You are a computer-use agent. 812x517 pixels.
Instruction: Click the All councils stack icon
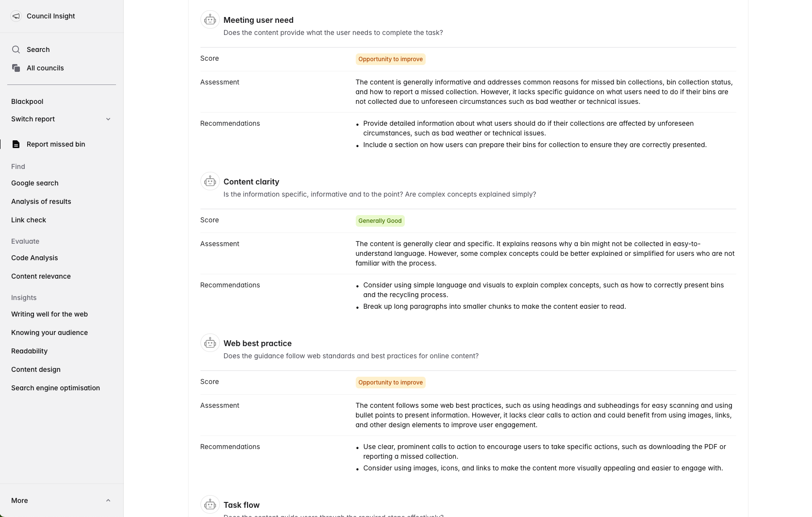(x=16, y=68)
